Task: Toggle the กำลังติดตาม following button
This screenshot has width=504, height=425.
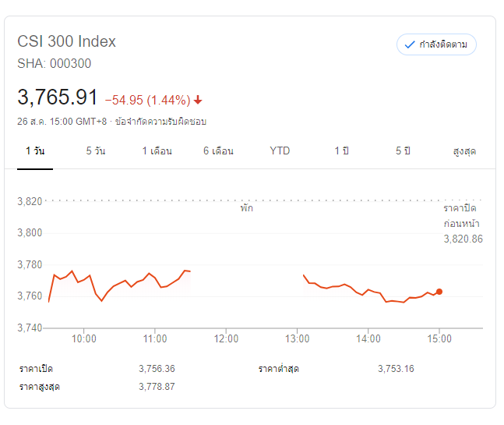Action: 436,44
